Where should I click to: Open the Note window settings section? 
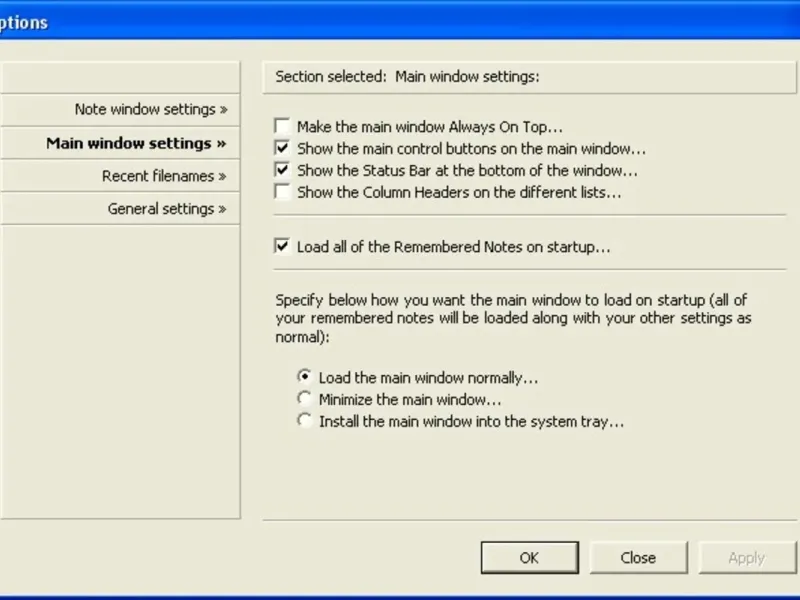click(x=150, y=110)
